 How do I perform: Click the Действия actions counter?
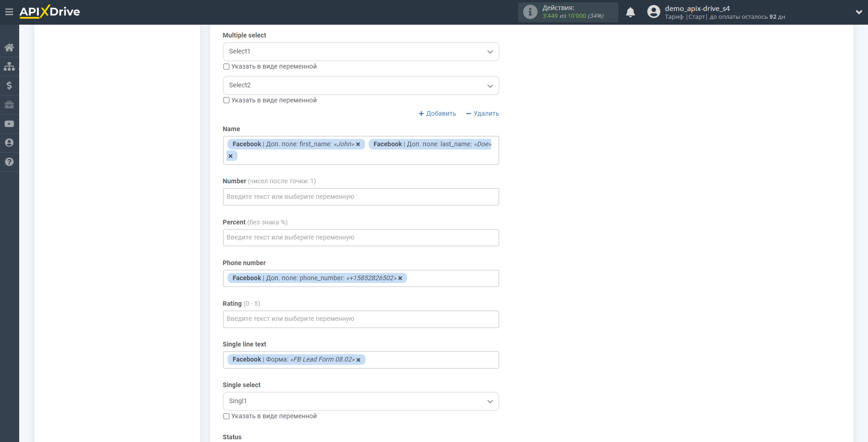(568, 12)
